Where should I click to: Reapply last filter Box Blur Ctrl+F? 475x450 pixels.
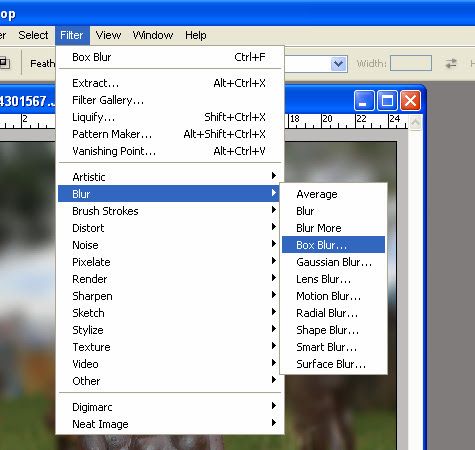coord(170,57)
